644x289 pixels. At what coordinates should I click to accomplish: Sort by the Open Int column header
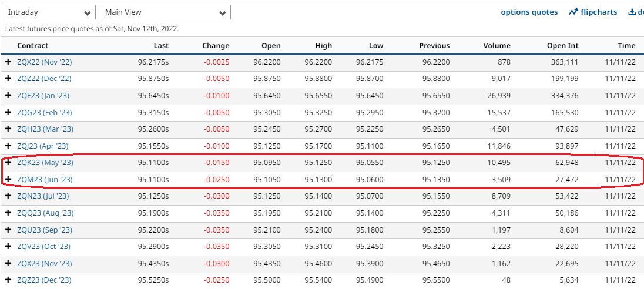coord(562,46)
